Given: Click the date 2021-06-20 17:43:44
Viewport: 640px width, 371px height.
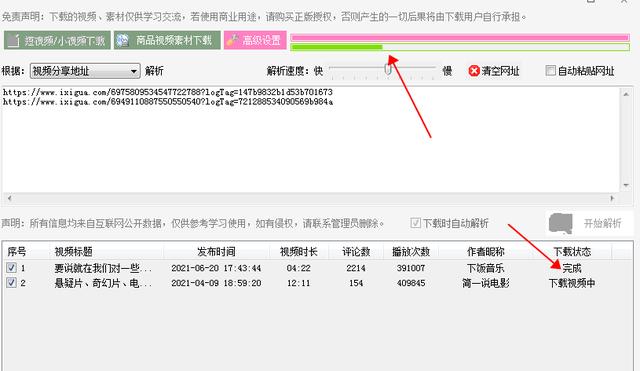Looking at the screenshot, I should click(x=216, y=268).
